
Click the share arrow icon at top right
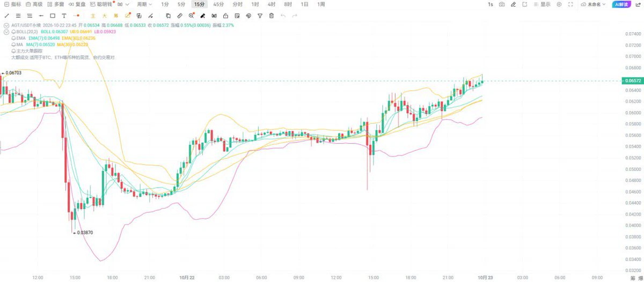coord(638,4)
